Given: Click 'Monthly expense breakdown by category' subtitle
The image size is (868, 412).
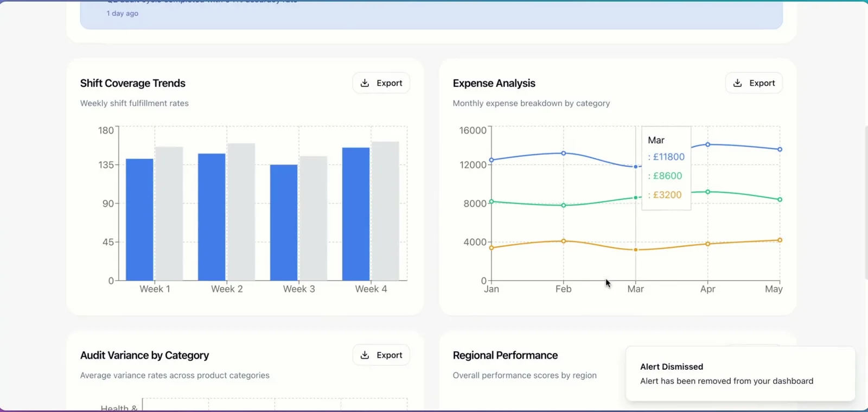Looking at the screenshot, I should (x=531, y=103).
